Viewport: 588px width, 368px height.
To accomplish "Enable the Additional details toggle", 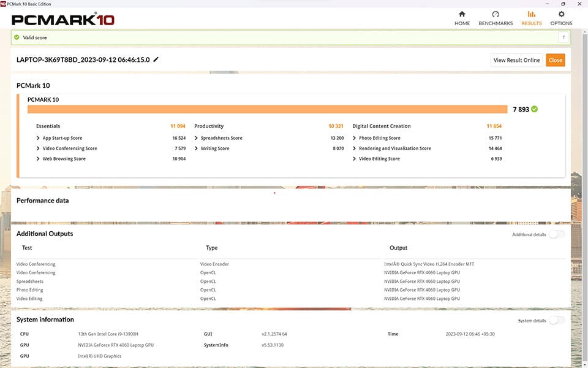I will 556,234.
